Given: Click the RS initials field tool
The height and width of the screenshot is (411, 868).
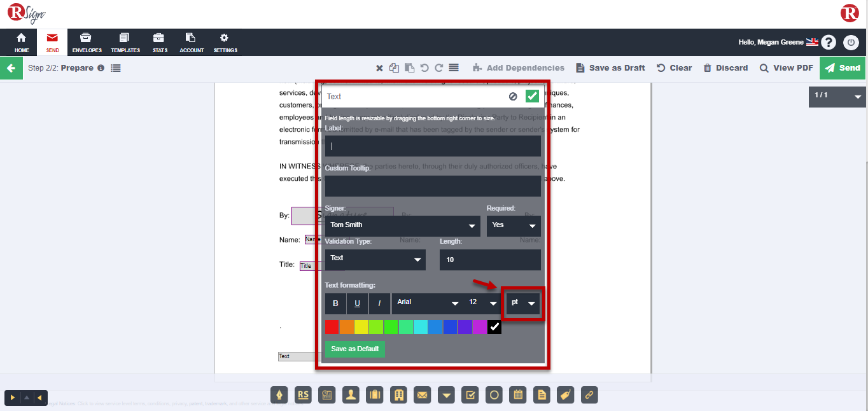Looking at the screenshot, I should [x=304, y=395].
